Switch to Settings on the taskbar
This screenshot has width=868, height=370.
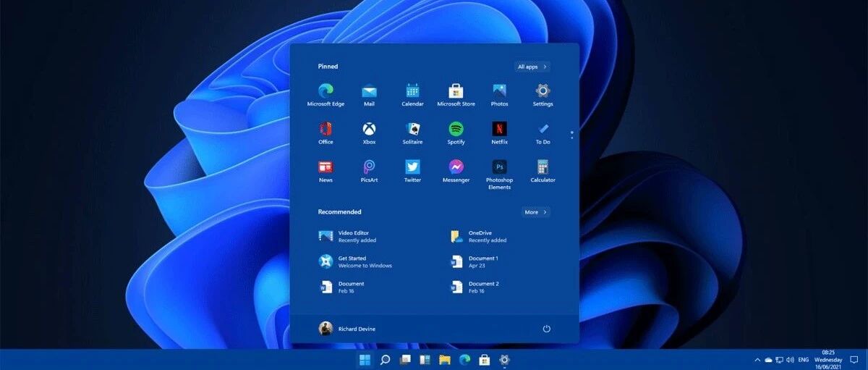pos(505,360)
